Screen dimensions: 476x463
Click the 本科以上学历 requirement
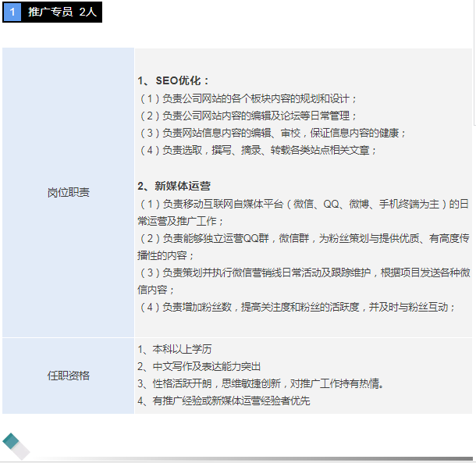point(174,349)
